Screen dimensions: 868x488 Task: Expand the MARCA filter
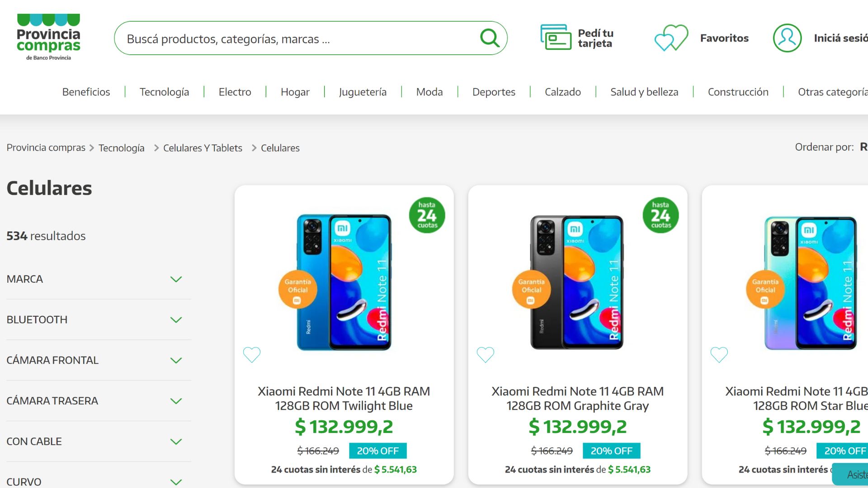(176, 279)
